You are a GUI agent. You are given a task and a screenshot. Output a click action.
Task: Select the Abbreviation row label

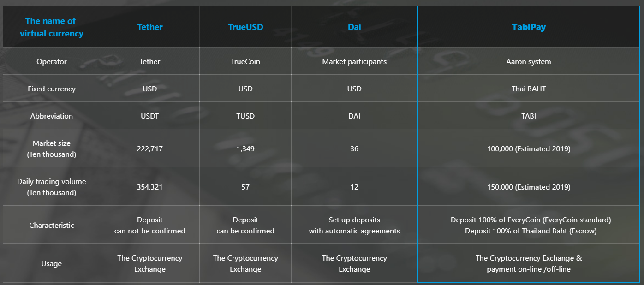pyautogui.click(x=52, y=116)
